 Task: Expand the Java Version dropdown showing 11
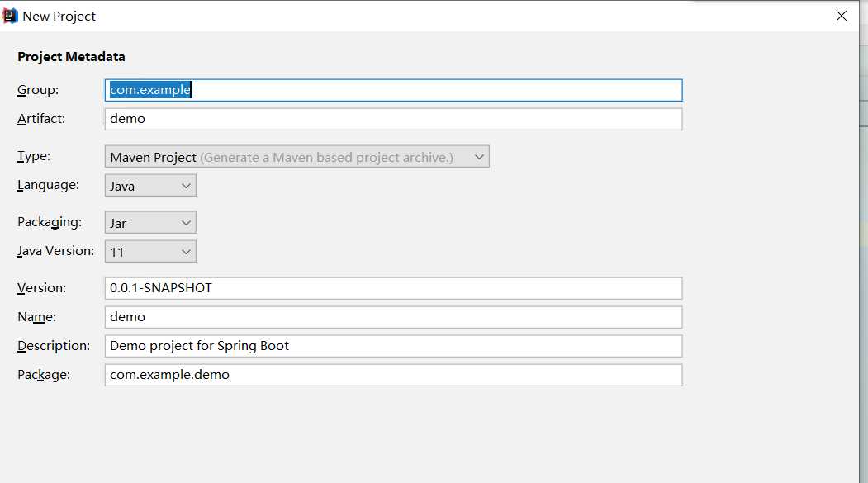[150, 251]
